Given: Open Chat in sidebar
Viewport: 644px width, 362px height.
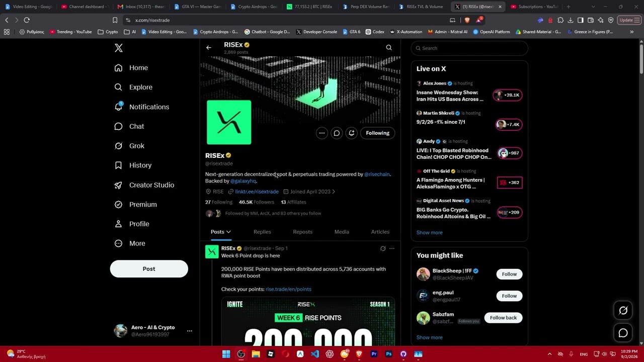Looking at the screenshot, I should (129, 127).
